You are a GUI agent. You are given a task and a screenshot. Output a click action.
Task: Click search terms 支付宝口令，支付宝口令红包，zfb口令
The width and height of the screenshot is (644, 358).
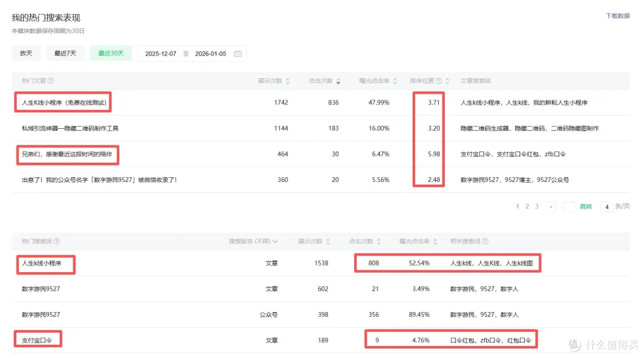point(513,155)
